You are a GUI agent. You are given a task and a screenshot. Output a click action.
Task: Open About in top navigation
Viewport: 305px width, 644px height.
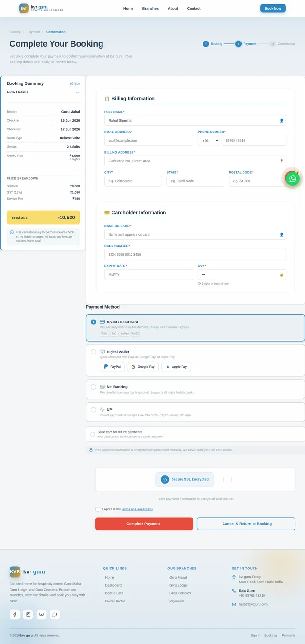coord(173,9)
